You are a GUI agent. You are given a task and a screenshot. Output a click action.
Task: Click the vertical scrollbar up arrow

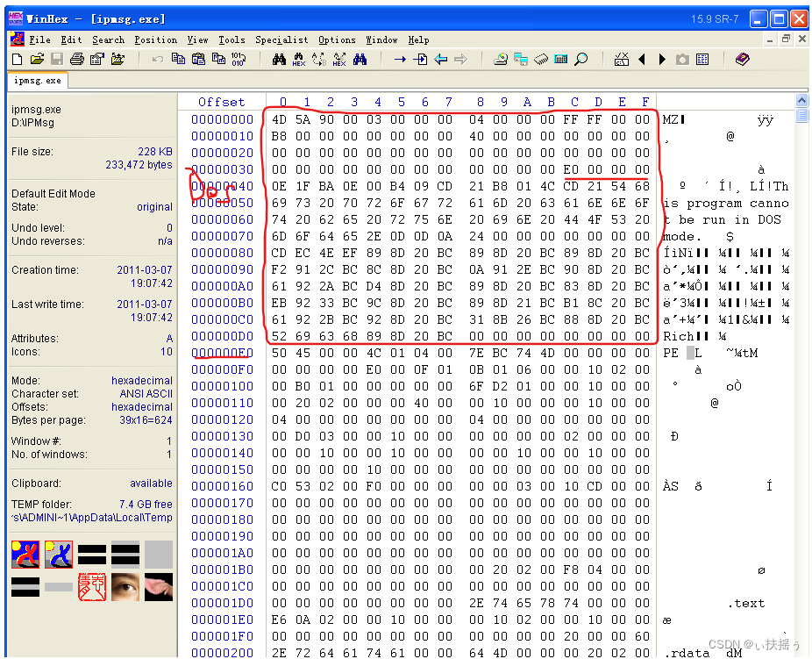coord(801,101)
